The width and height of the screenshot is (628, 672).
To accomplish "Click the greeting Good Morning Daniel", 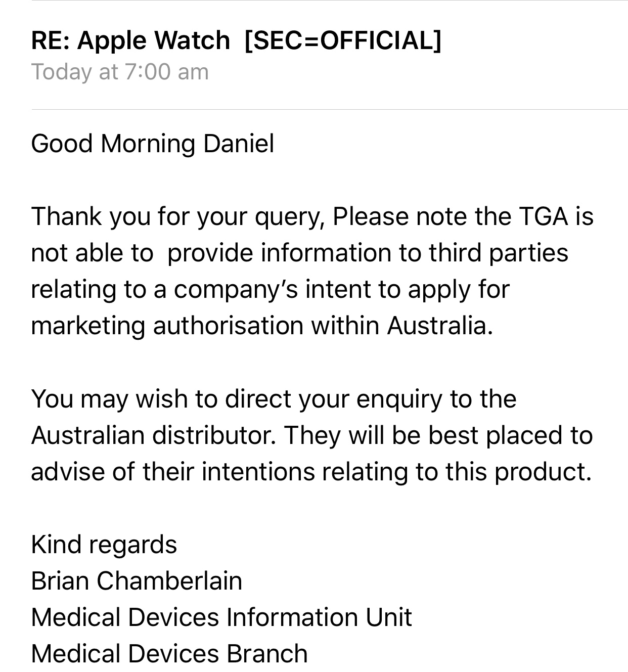I will pos(153,143).
